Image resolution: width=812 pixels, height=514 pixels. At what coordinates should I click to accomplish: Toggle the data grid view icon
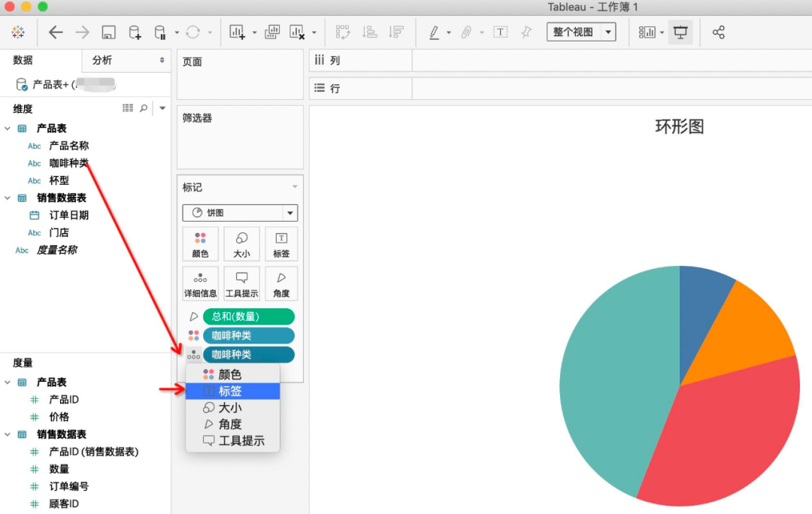pyautogui.click(x=128, y=109)
